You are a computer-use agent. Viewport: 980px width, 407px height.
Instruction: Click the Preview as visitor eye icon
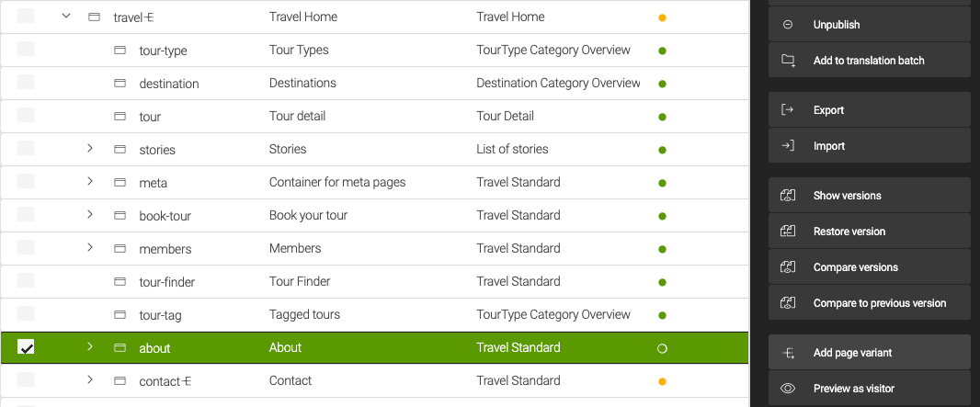pos(788,389)
